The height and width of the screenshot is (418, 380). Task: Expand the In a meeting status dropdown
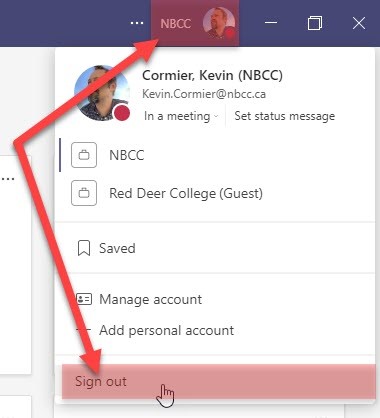click(181, 116)
